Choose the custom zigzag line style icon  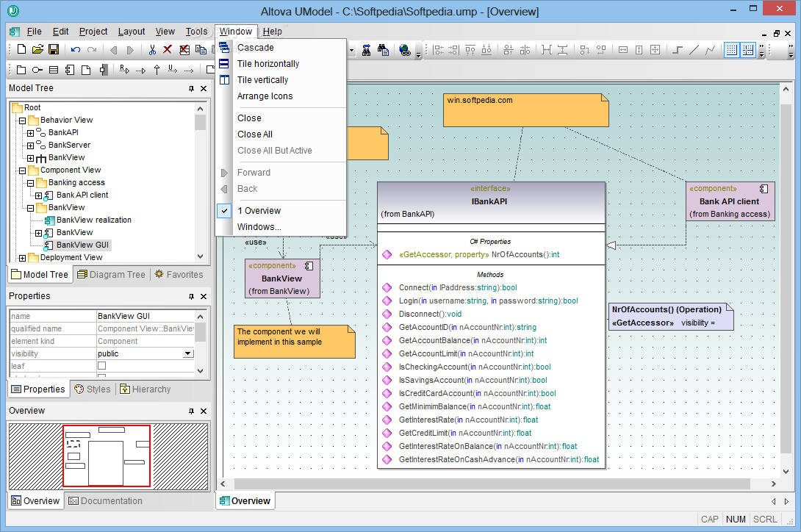point(710,49)
